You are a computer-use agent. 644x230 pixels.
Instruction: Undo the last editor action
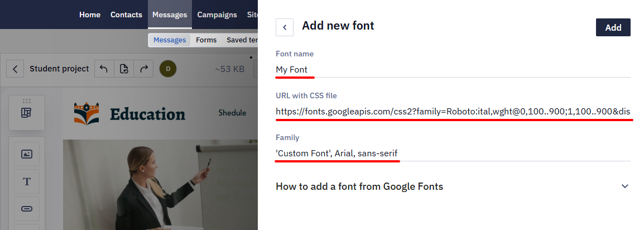click(103, 69)
